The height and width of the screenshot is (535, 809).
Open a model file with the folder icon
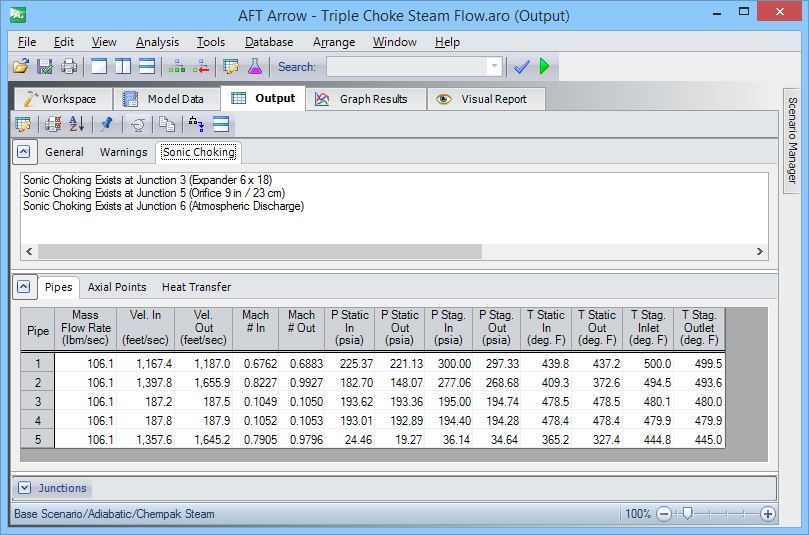pos(21,67)
